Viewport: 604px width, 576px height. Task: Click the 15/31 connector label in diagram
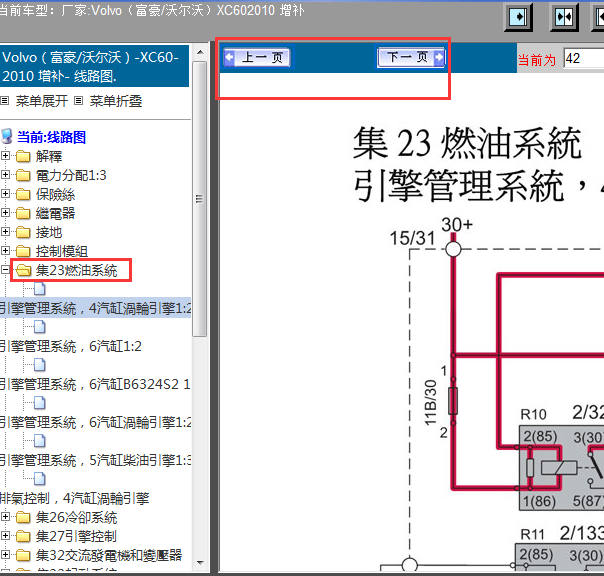point(412,238)
